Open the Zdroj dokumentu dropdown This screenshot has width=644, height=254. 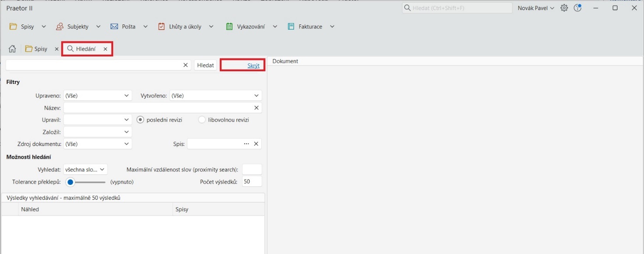pos(97,144)
